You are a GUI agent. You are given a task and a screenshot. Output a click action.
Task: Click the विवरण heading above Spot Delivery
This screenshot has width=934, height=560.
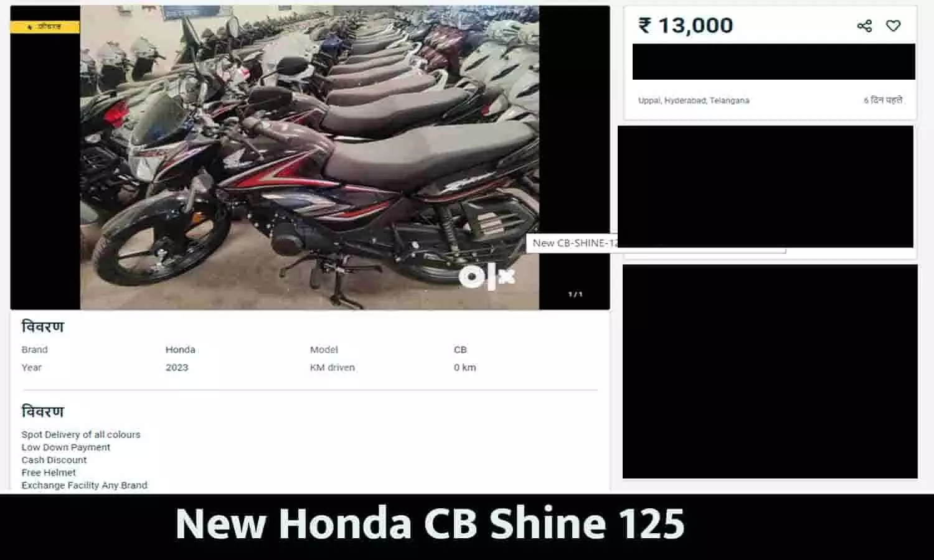click(x=43, y=411)
